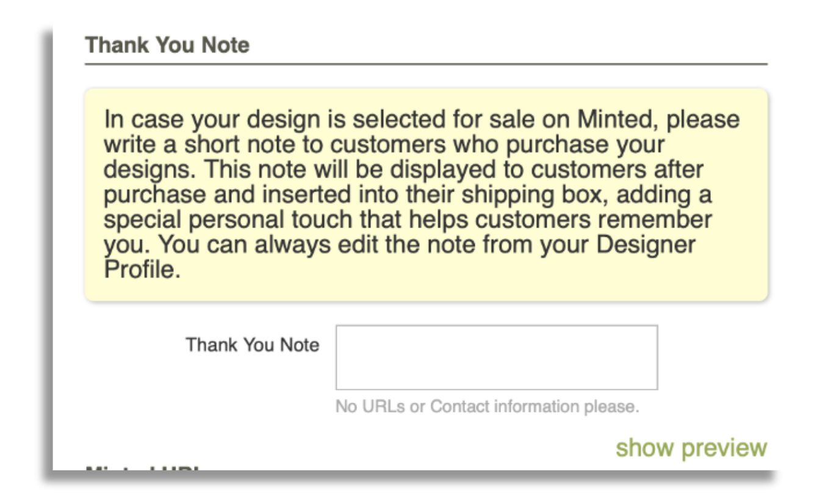
Task: Click inside the Thank You Note text box
Action: pyautogui.click(x=496, y=357)
